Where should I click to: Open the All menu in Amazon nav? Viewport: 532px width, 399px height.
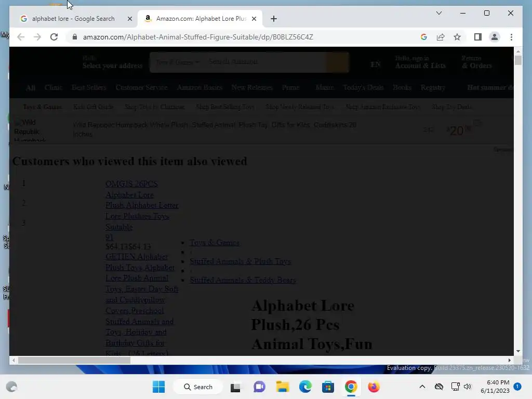point(31,87)
